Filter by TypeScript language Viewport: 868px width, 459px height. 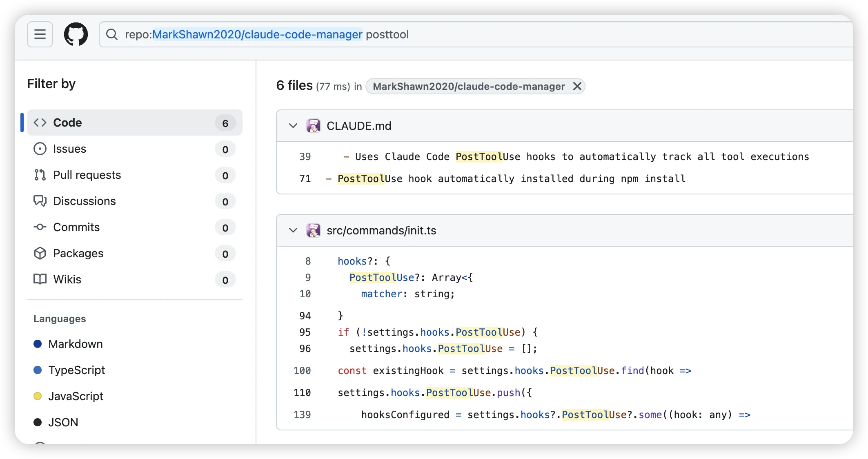pos(69,370)
